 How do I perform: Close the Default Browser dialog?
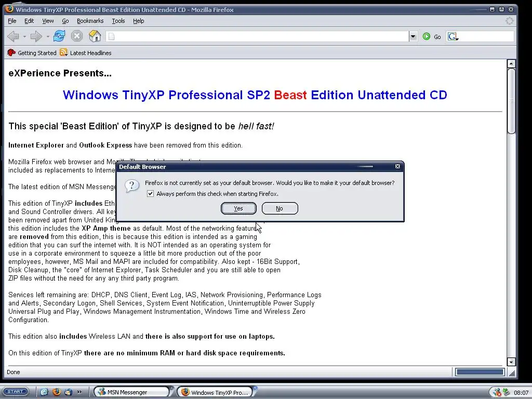pos(397,166)
